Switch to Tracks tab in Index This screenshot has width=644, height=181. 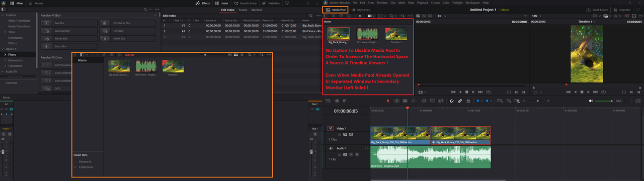243,10
